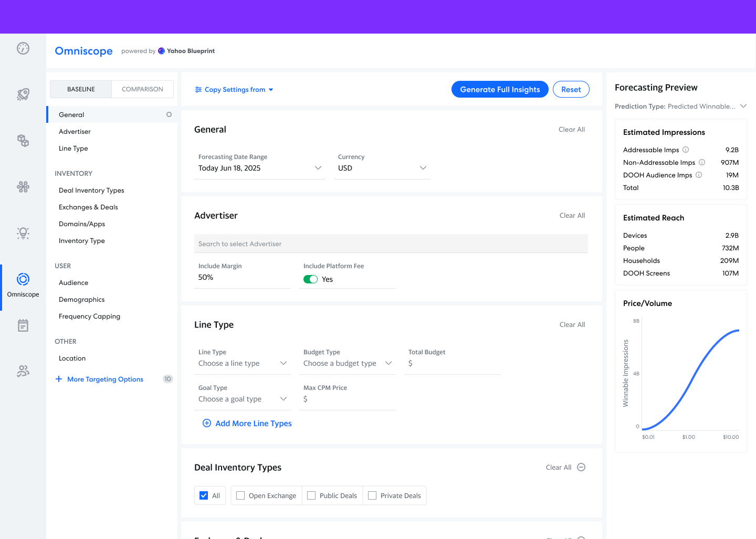Click the stacked cubes icon in sidebar
The height and width of the screenshot is (539, 756).
(x=23, y=141)
